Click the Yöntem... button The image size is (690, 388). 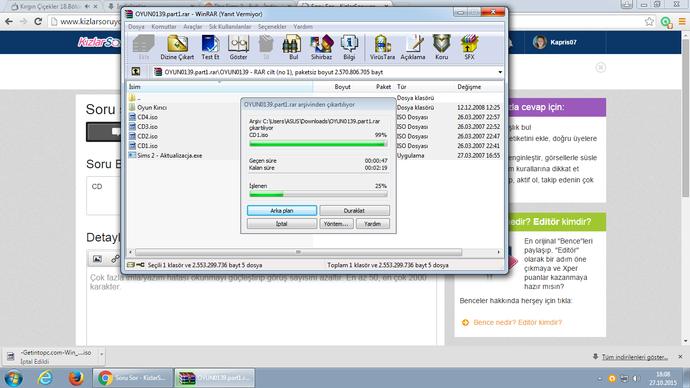click(336, 224)
